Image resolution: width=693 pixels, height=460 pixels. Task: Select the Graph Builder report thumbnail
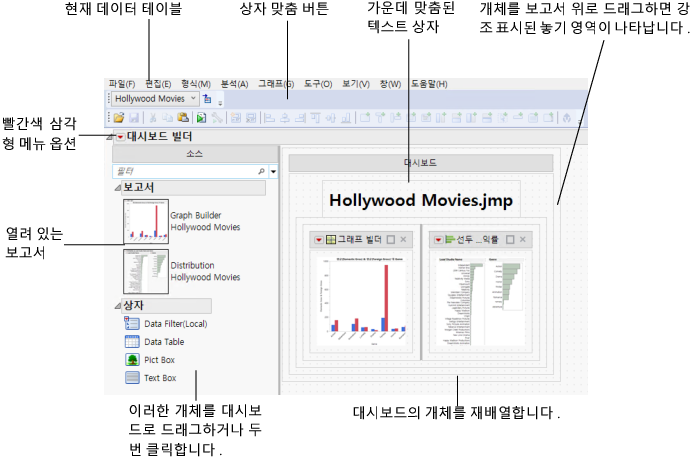pos(146,221)
